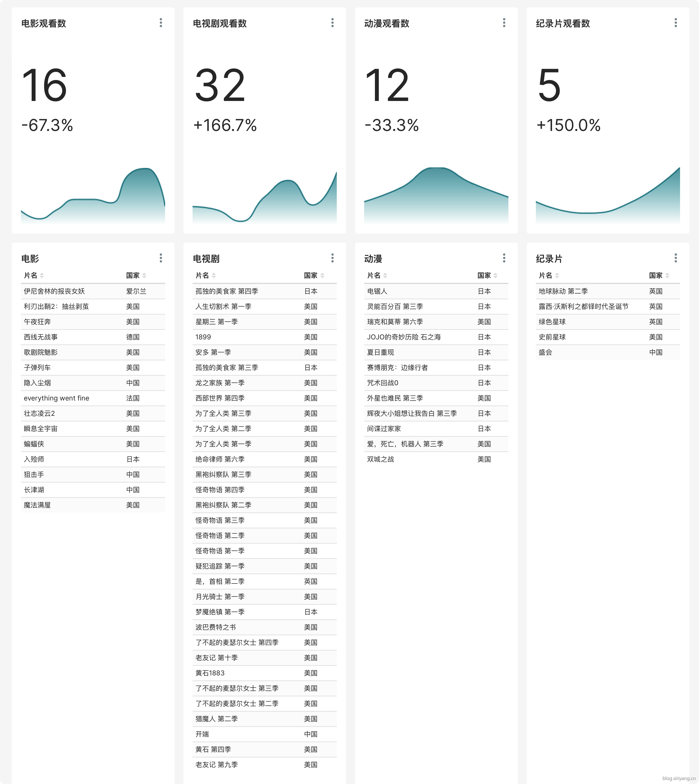Click the -33.3% change value
Viewport: 699px width, 784px height.
point(392,125)
